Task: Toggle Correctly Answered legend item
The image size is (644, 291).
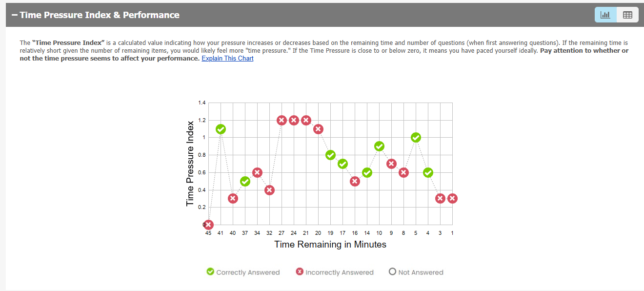Action: 243,272
